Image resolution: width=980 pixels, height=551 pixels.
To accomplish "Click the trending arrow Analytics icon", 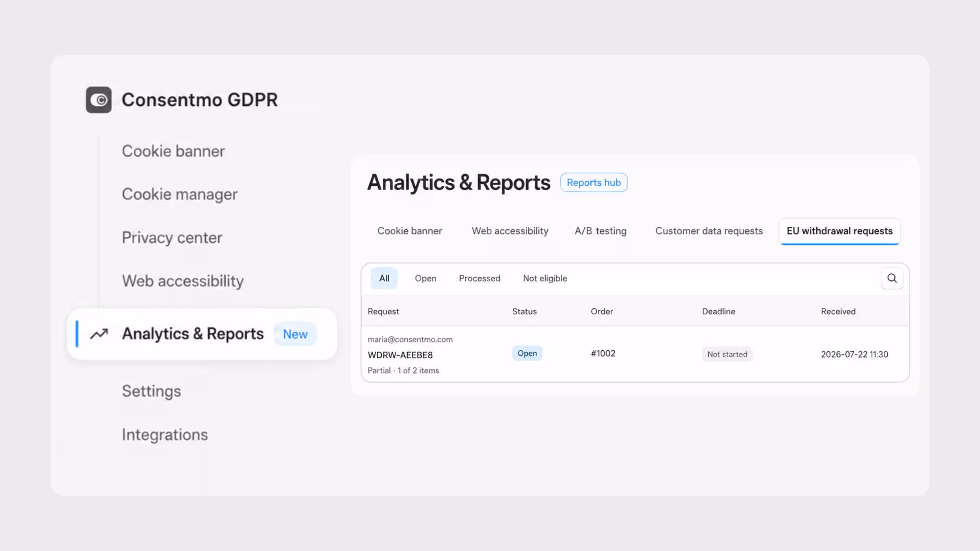I will (x=99, y=334).
